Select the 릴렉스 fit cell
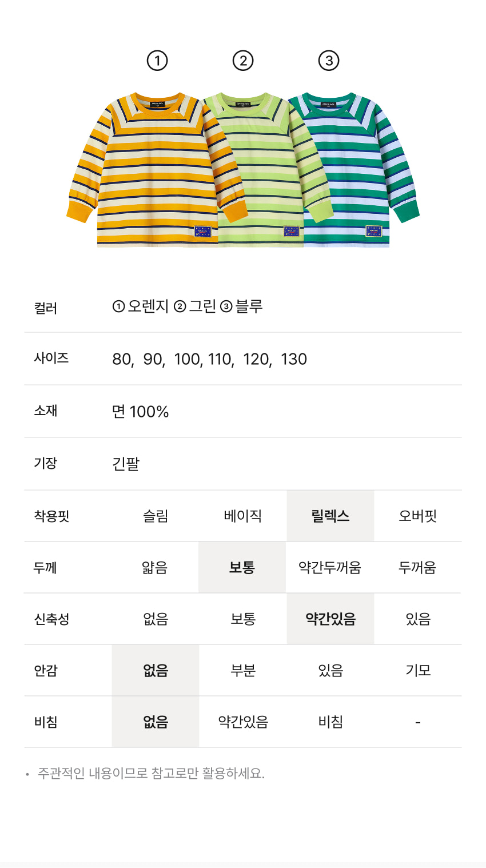Screen dimensions: 486x868 point(330,516)
